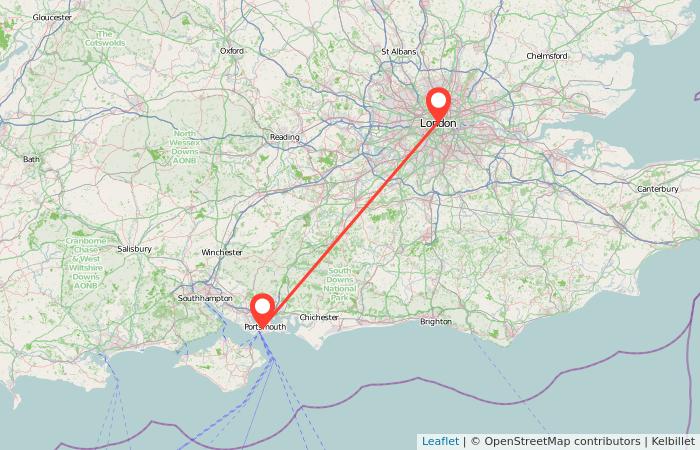Image resolution: width=700 pixels, height=450 pixels.
Task: Click the North Wessex Downs AONB label
Action: (x=185, y=147)
